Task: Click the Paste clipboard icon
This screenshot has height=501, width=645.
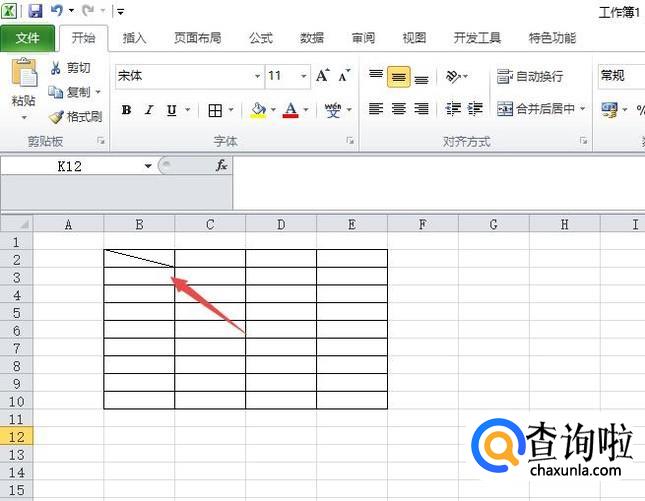Action: point(24,72)
